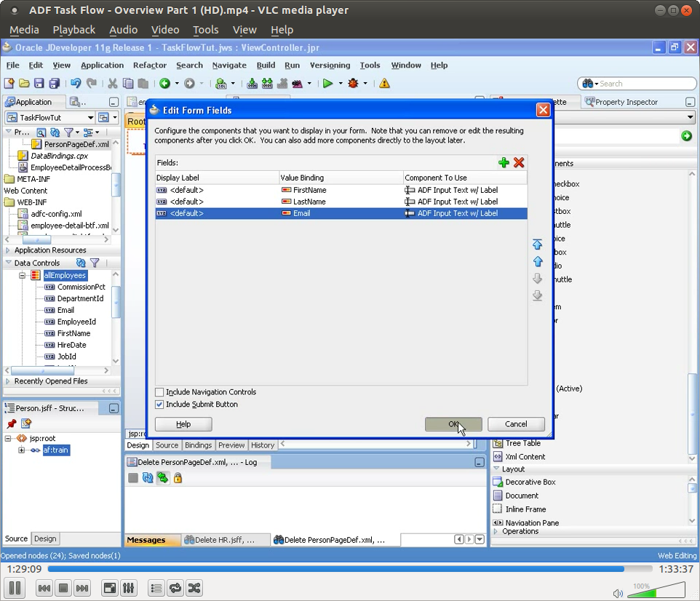Undo last action in JDeveloper toolbar
Image resolution: width=700 pixels, height=601 pixels.
77,83
